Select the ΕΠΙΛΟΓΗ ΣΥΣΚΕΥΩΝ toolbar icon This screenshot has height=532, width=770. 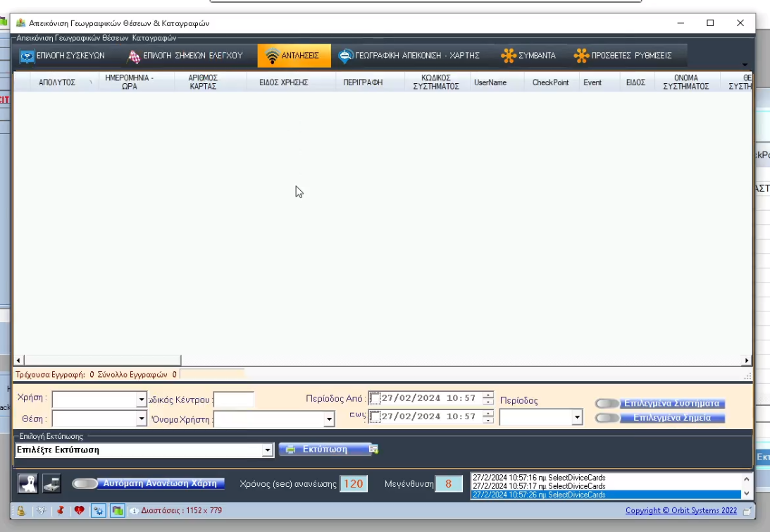coord(25,54)
